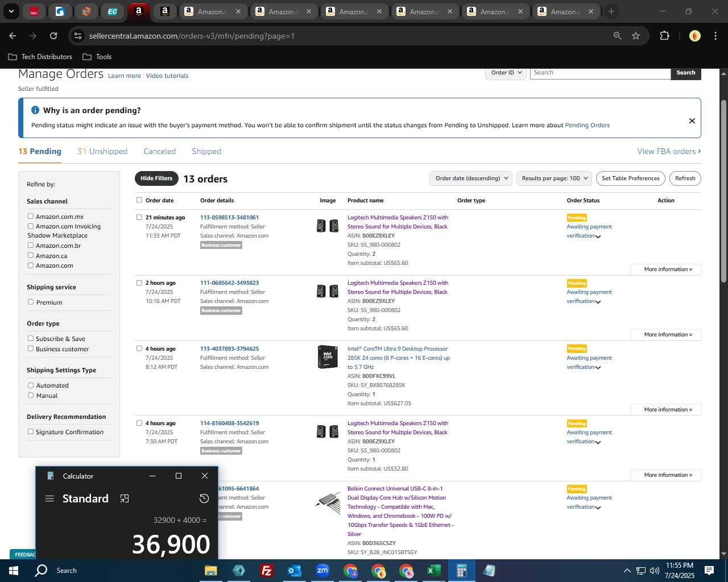Image resolution: width=728 pixels, height=582 pixels.
Task: Open the Video tutorials link
Action: click(x=167, y=76)
